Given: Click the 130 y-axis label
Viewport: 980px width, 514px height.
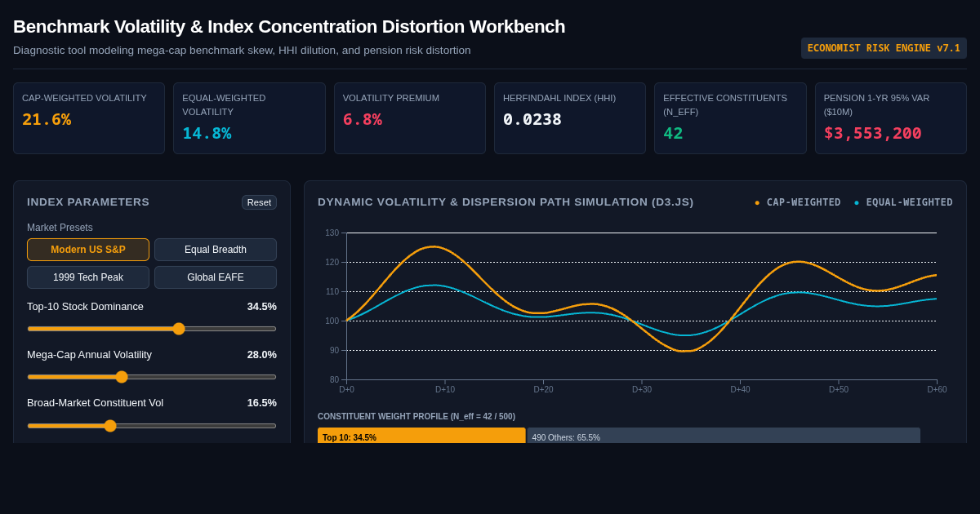Looking at the screenshot, I should (x=332, y=233).
